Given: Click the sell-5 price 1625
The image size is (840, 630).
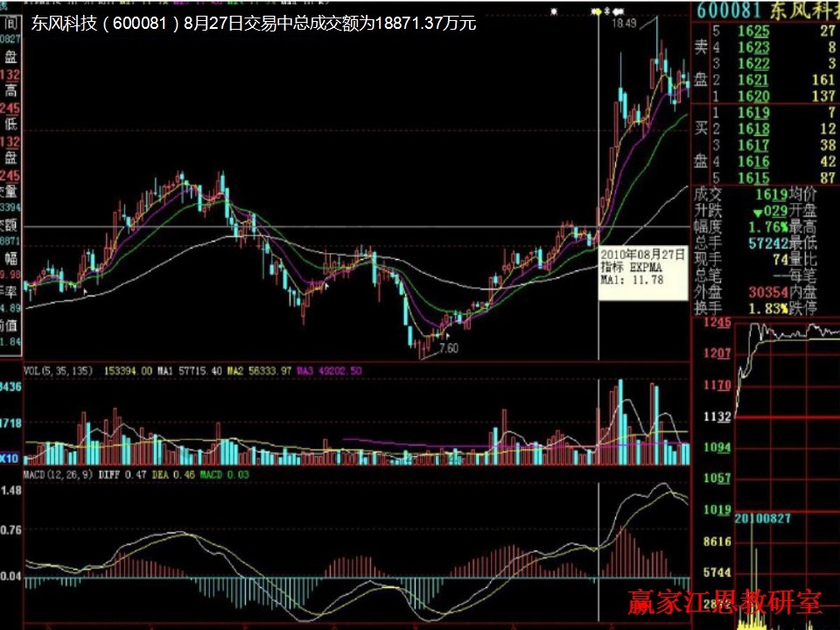Looking at the screenshot, I should (x=753, y=31).
